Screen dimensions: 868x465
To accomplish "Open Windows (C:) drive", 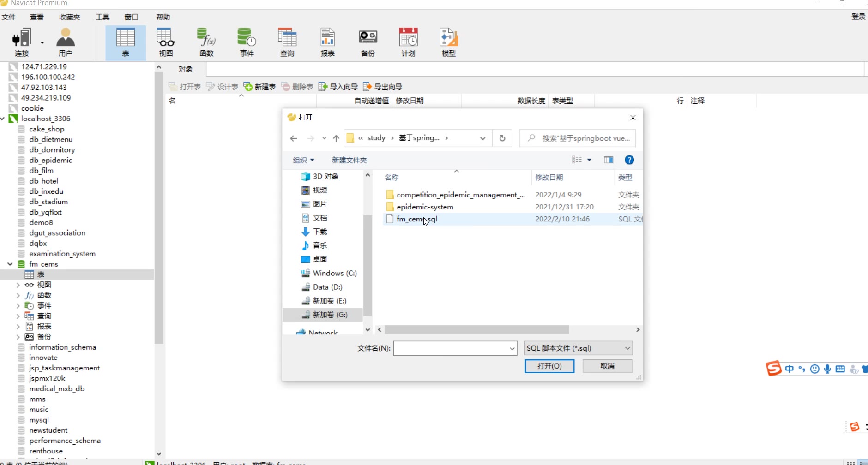I will (x=329, y=273).
